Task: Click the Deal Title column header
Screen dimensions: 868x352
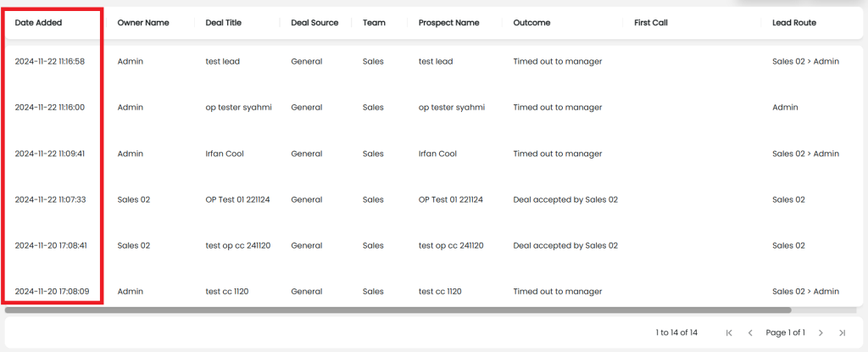Action: pos(224,23)
